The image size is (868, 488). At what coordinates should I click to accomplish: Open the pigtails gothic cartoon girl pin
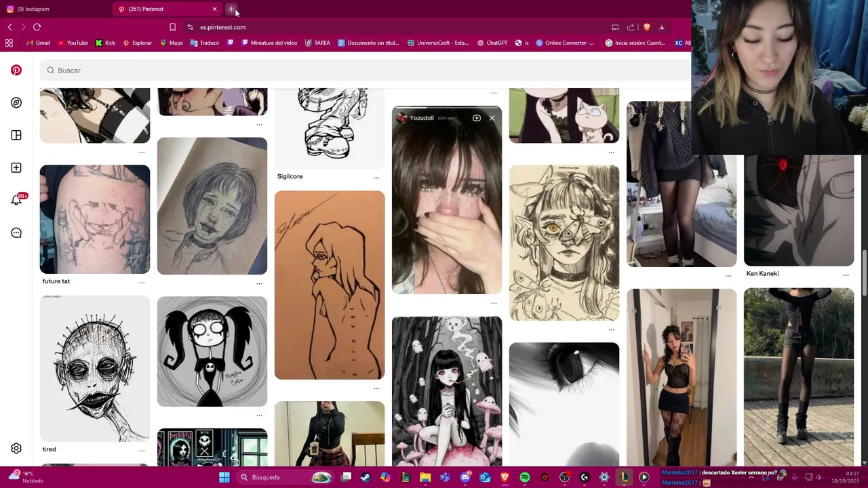pos(212,351)
